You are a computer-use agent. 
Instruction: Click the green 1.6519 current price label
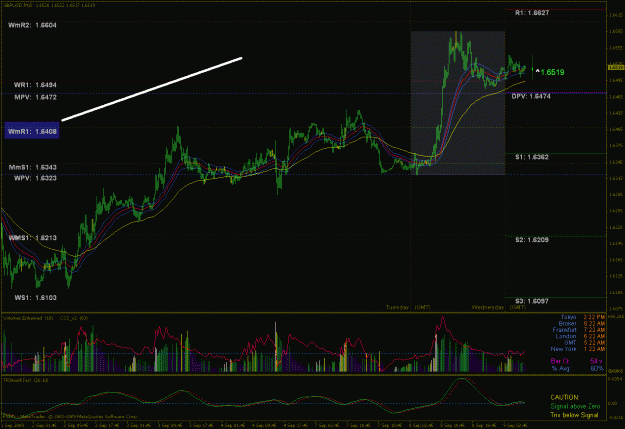[550, 72]
